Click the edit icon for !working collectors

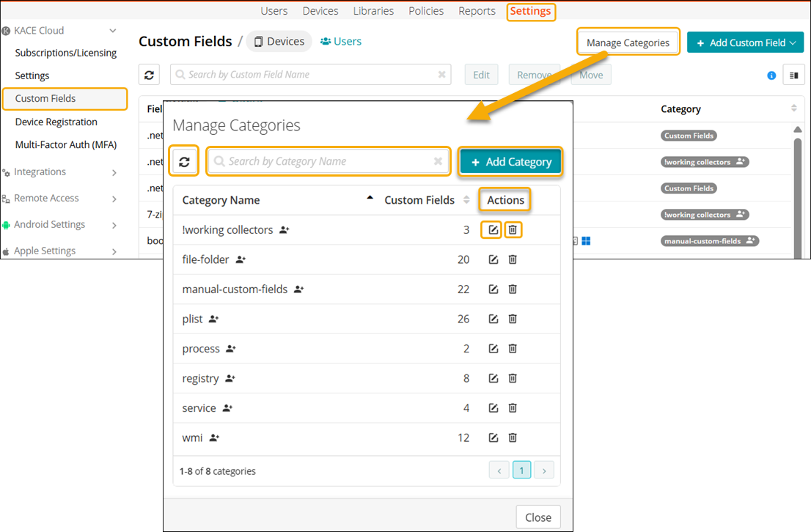tap(493, 230)
